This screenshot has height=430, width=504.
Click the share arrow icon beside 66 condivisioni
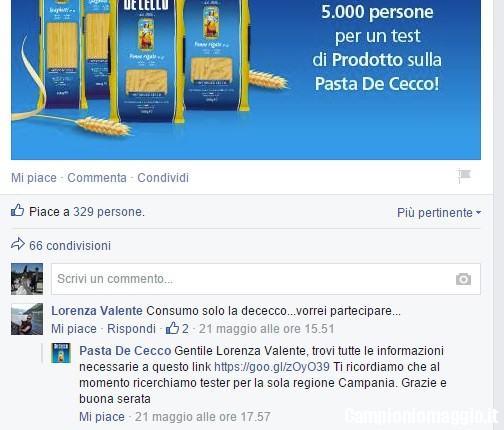18,244
